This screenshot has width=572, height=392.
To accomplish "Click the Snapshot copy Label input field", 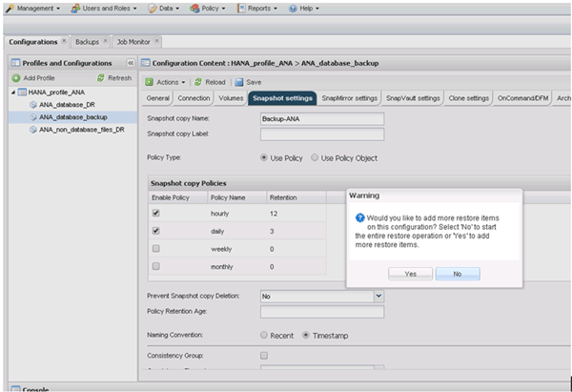I will pos(321,134).
